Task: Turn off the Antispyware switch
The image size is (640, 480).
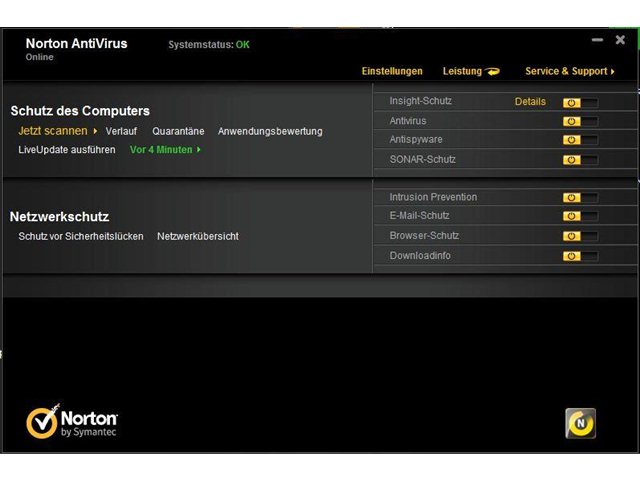Action: point(579,140)
